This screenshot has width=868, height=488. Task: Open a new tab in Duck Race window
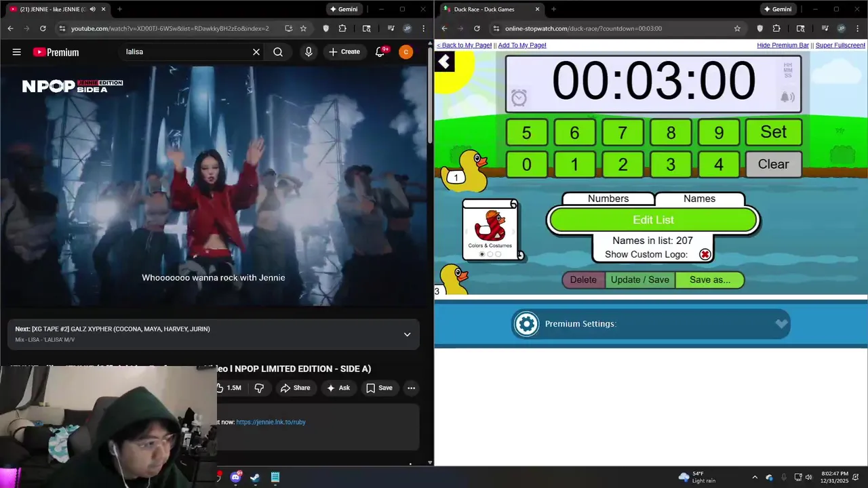(x=553, y=9)
